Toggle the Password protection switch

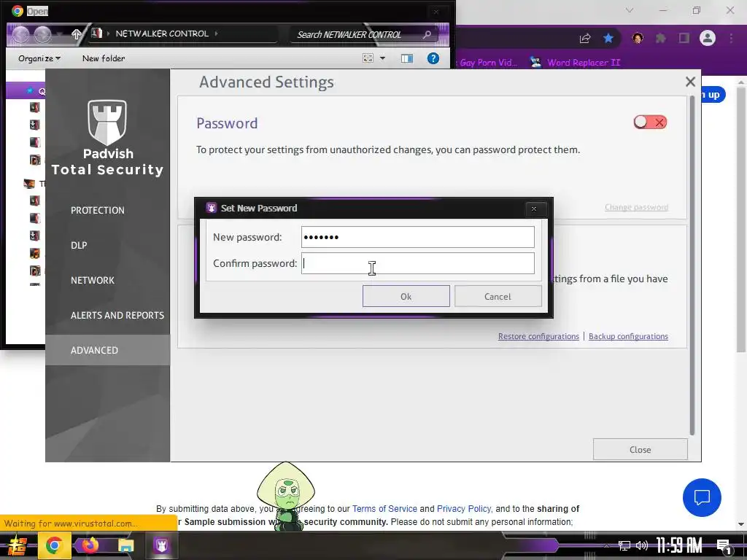click(650, 122)
